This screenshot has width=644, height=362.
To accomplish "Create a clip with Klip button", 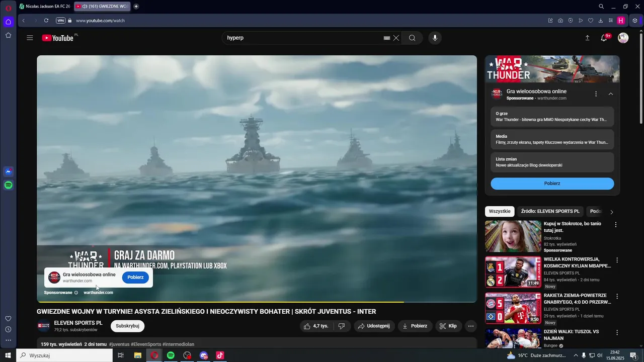I will point(448,326).
